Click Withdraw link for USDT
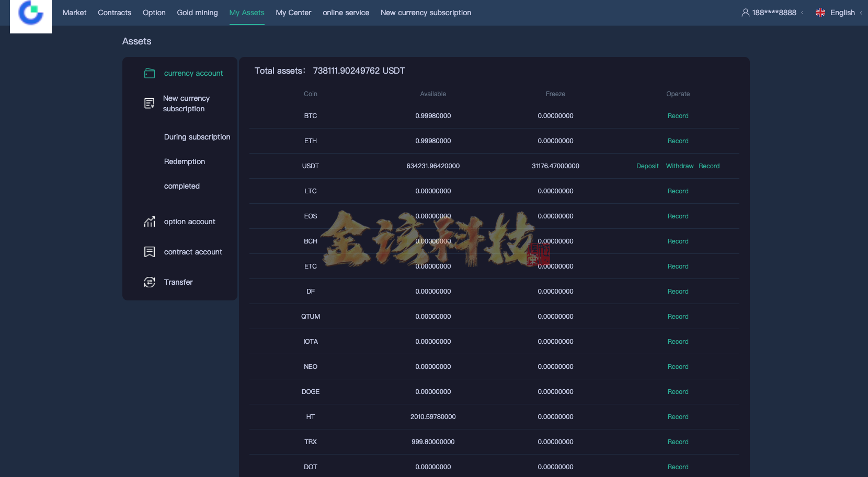 point(679,166)
